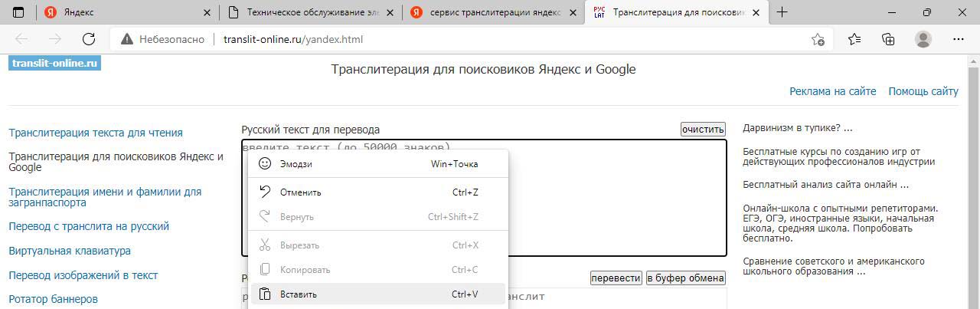Click add to favorites star icon
Image resolution: width=980 pixels, height=309 pixels.
(818, 40)
